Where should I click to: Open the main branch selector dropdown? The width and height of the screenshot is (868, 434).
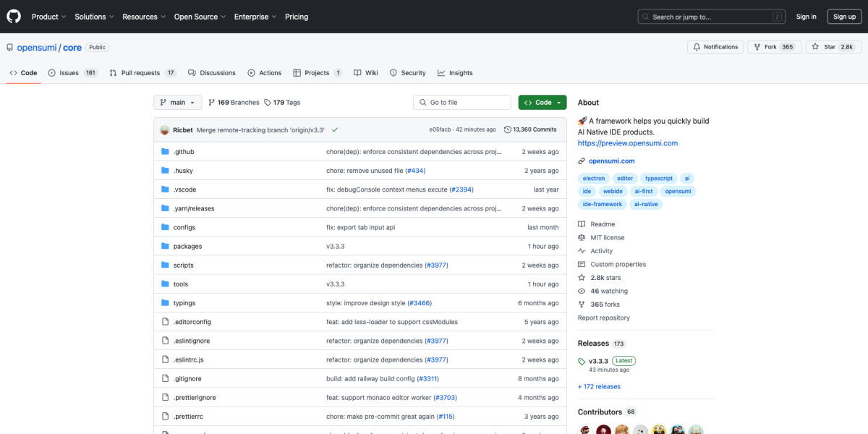click(177, 103)
